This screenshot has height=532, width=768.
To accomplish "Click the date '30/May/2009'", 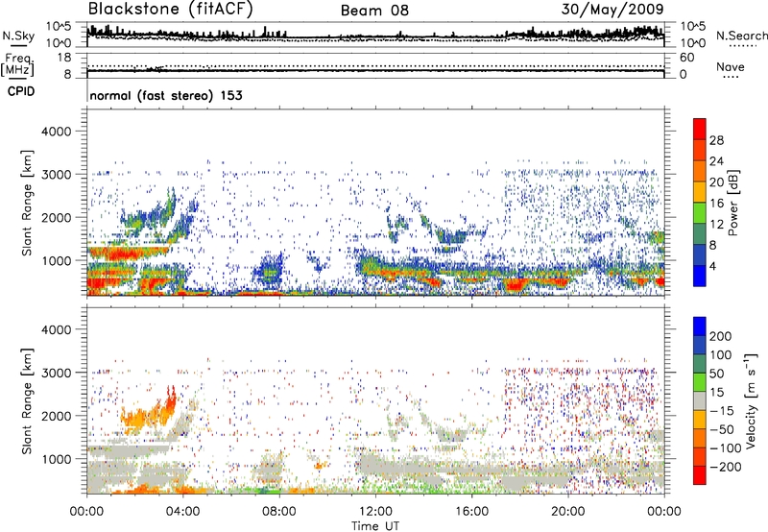I will click(612, 10).
